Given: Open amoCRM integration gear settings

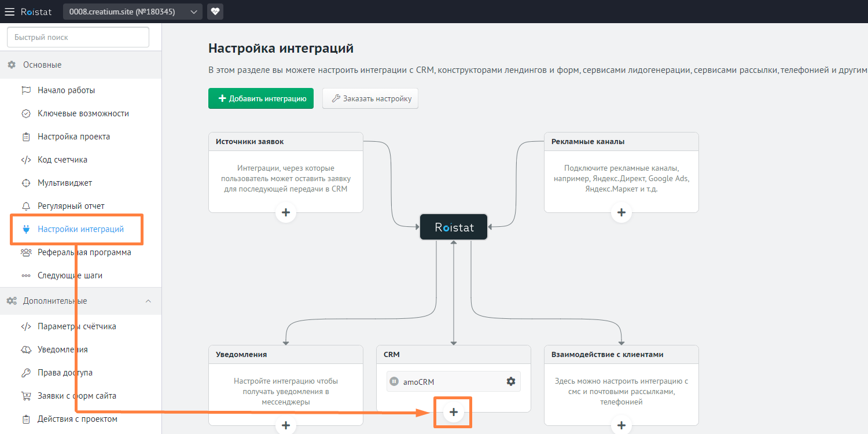Looking at the screenshot, I should [x=510, y=381].
